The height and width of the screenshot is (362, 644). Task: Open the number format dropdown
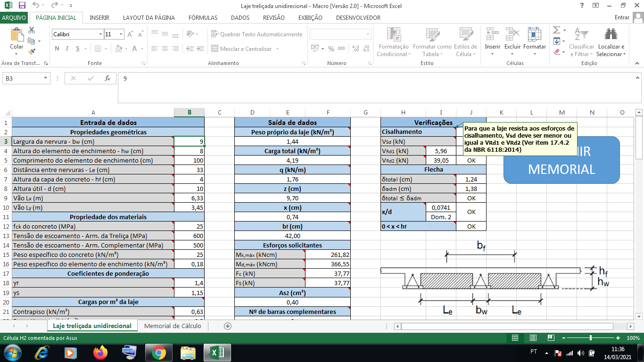(368, 34)
